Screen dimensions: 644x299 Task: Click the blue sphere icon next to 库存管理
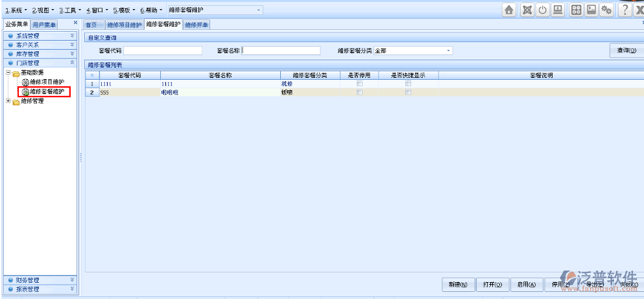click(10, 54)
